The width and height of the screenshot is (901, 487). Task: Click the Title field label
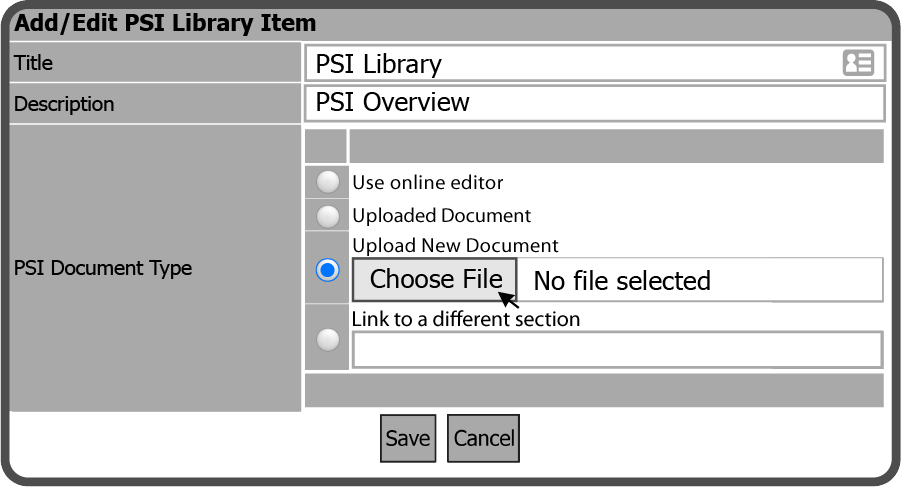pyautogui.click(x=34, y=63)
